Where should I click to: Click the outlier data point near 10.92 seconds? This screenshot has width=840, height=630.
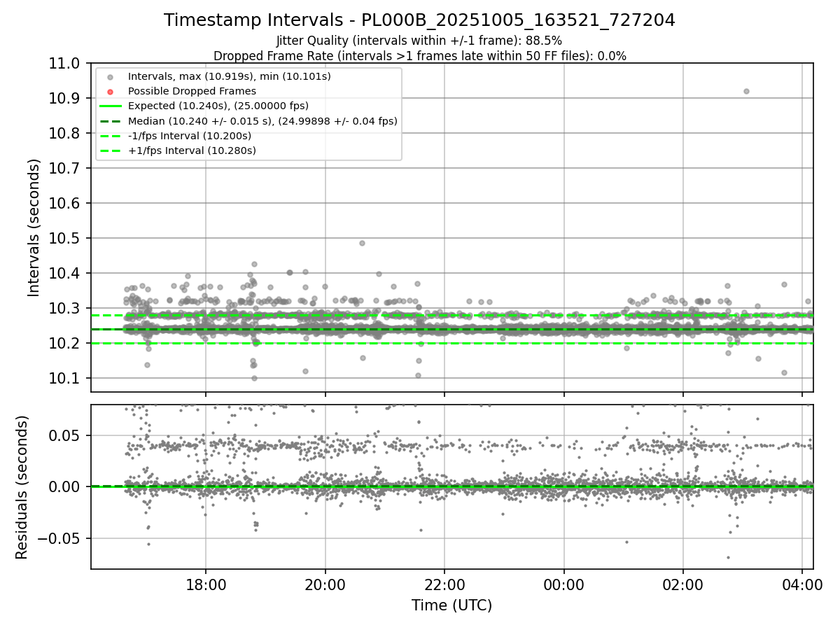point(746,91)
